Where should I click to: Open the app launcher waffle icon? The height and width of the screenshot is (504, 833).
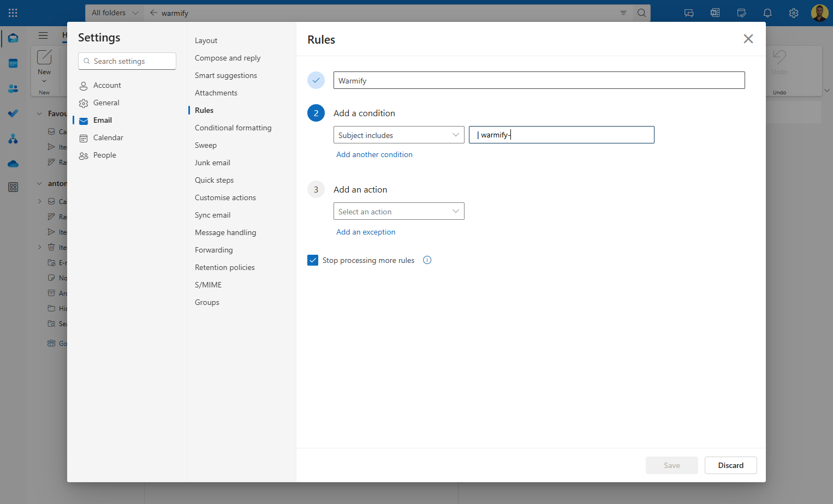click(13, 13)
